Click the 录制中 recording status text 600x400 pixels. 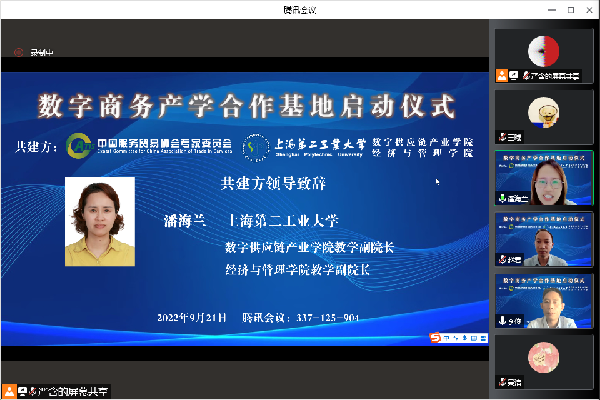pos(42,52)
